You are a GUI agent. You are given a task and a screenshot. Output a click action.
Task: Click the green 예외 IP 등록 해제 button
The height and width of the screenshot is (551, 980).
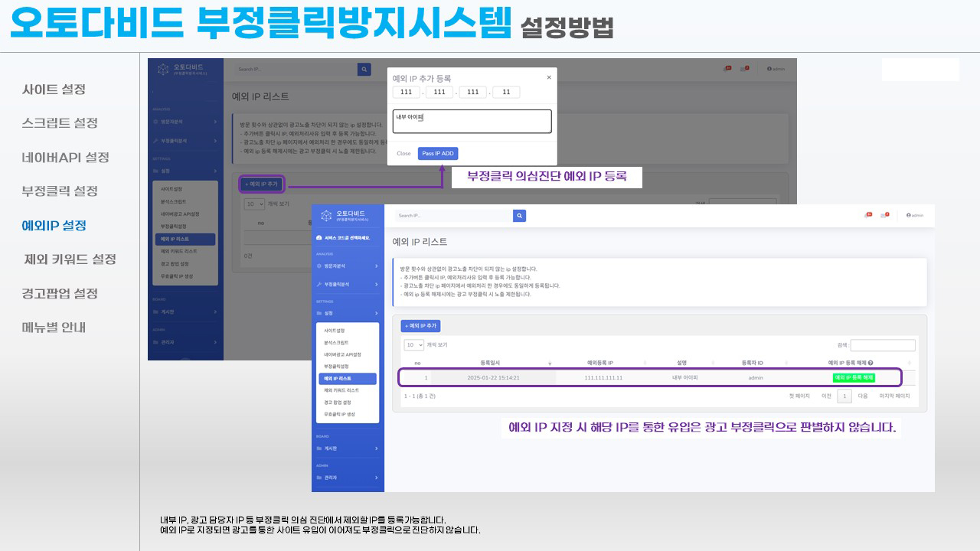[854, 378]
